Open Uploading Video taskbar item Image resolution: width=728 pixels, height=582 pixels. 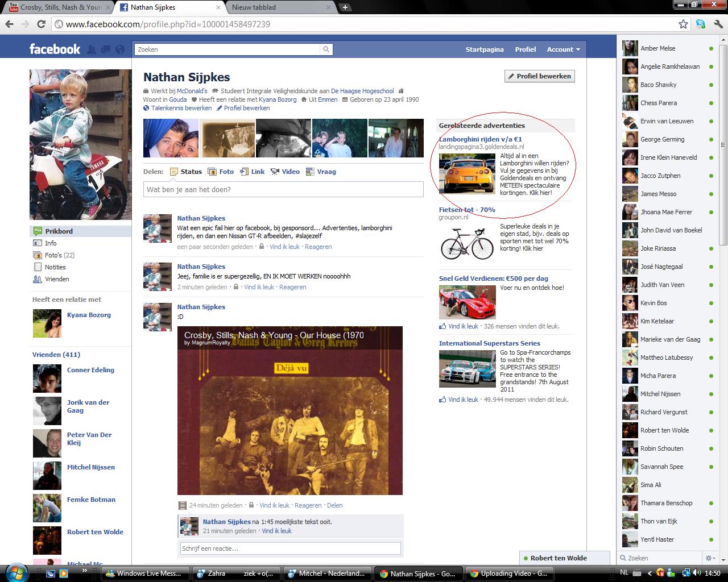point(508,573)
